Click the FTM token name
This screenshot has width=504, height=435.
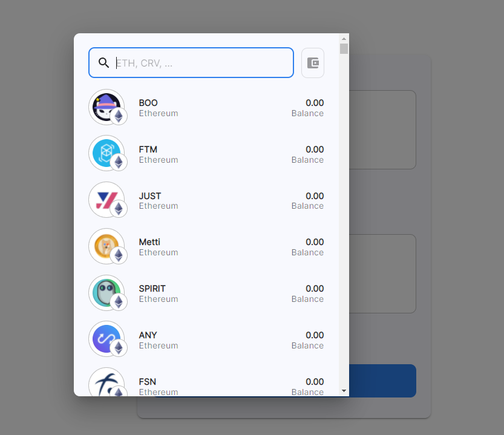(148, 149)
